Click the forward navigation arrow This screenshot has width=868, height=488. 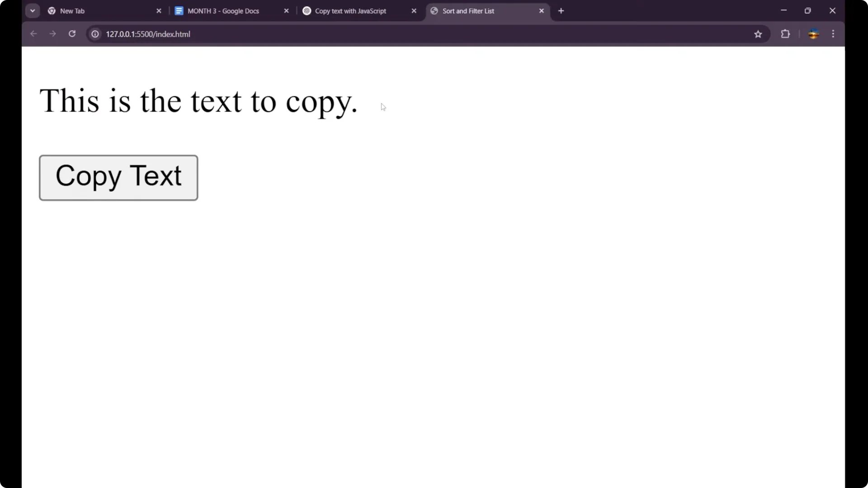pos(53,34)
